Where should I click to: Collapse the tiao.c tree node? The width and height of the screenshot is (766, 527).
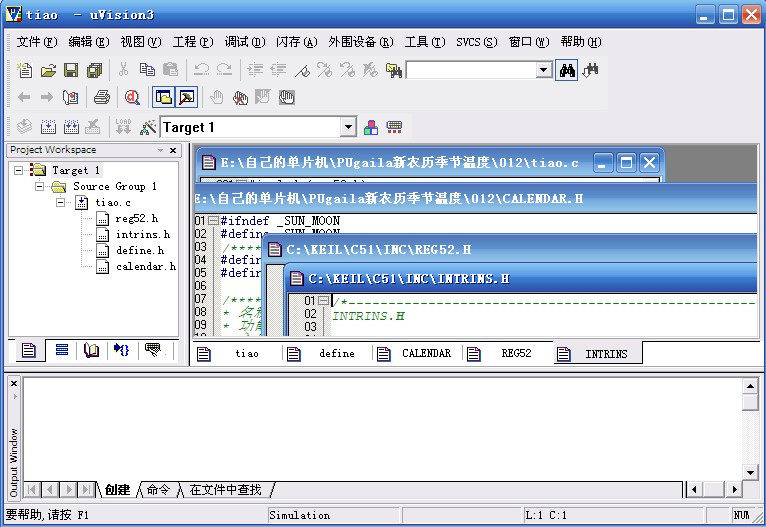61,202
